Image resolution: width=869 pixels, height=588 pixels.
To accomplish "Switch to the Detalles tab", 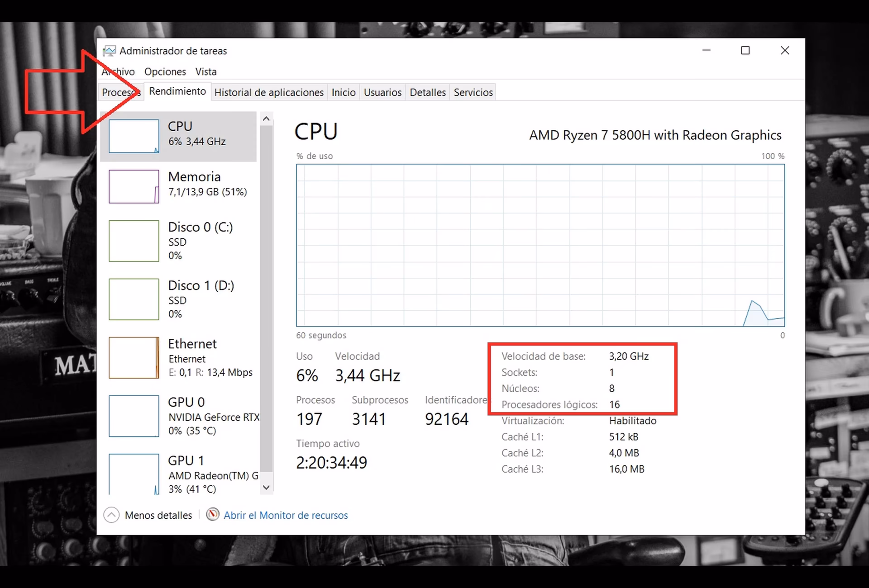I will 428,92.
